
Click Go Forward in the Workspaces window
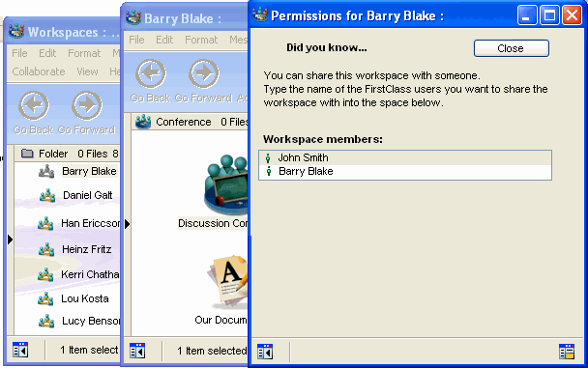pos(87,112)
